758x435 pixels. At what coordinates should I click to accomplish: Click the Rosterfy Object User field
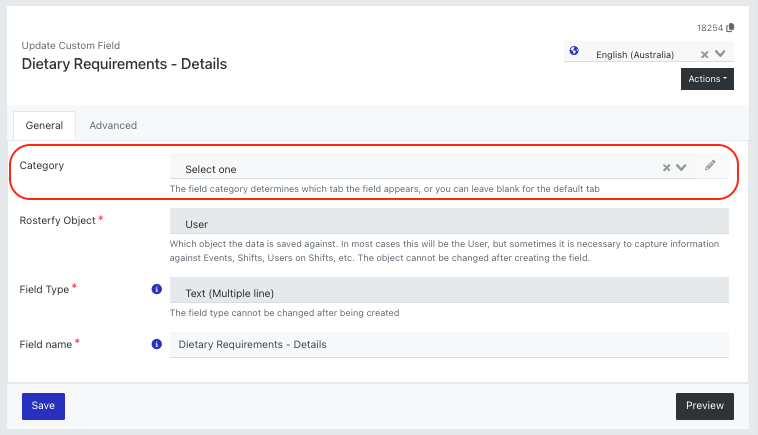coord(449,221)
